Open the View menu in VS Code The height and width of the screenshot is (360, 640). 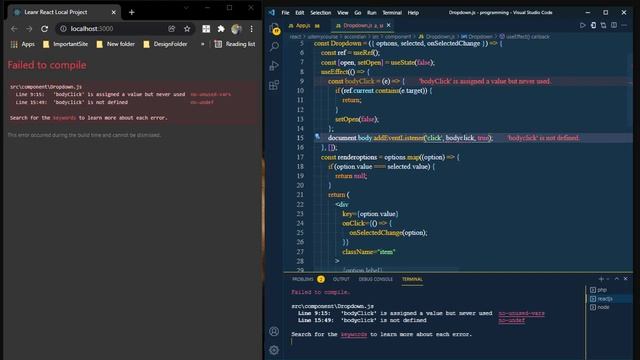click(342, 13)
